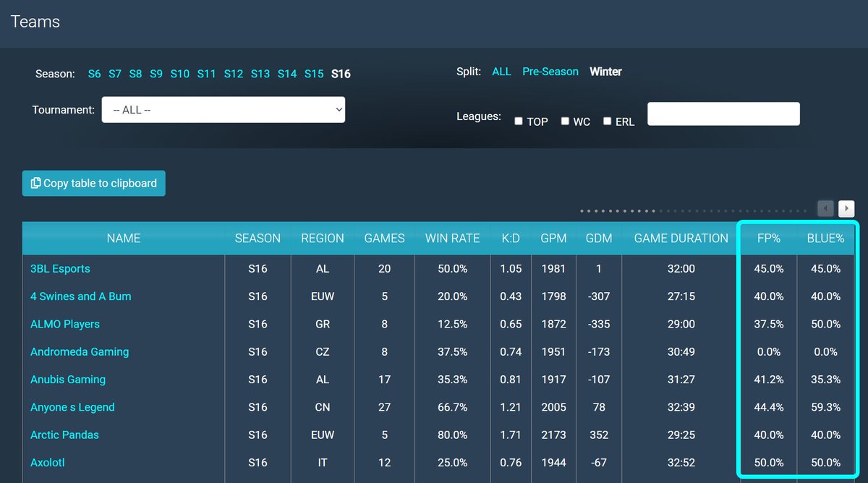
Task: Sort table by GAMES column header
Action: (384, 239)
